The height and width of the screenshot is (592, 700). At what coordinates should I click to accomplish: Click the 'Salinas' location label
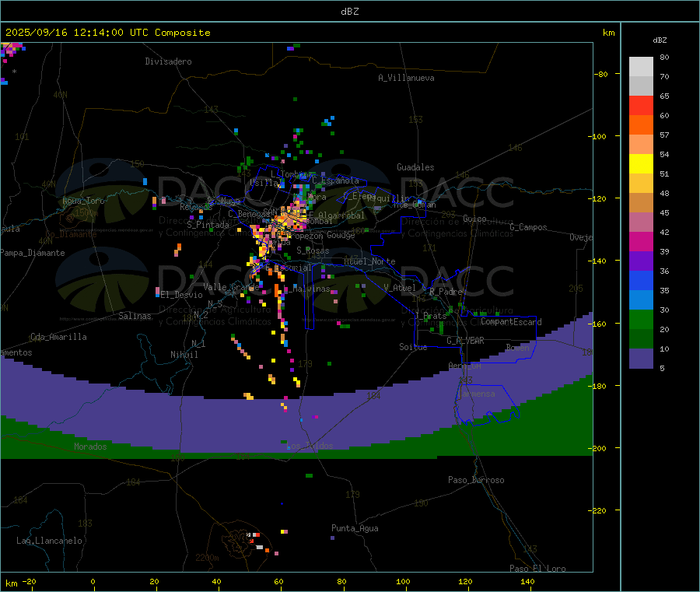[135, 316]
